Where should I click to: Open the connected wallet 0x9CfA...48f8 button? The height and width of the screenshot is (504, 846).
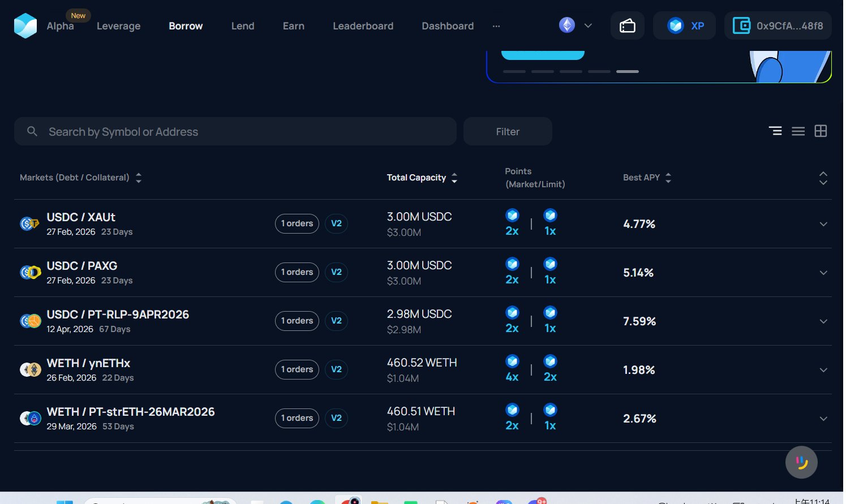click(778, 26)
